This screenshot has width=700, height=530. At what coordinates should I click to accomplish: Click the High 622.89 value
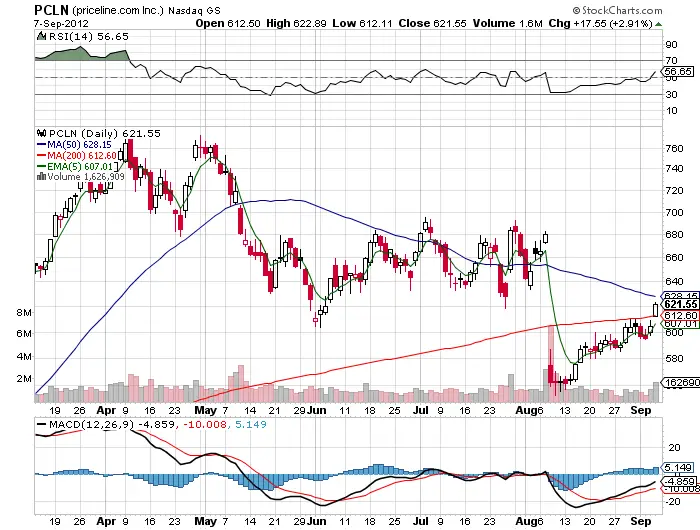[296, 23]
